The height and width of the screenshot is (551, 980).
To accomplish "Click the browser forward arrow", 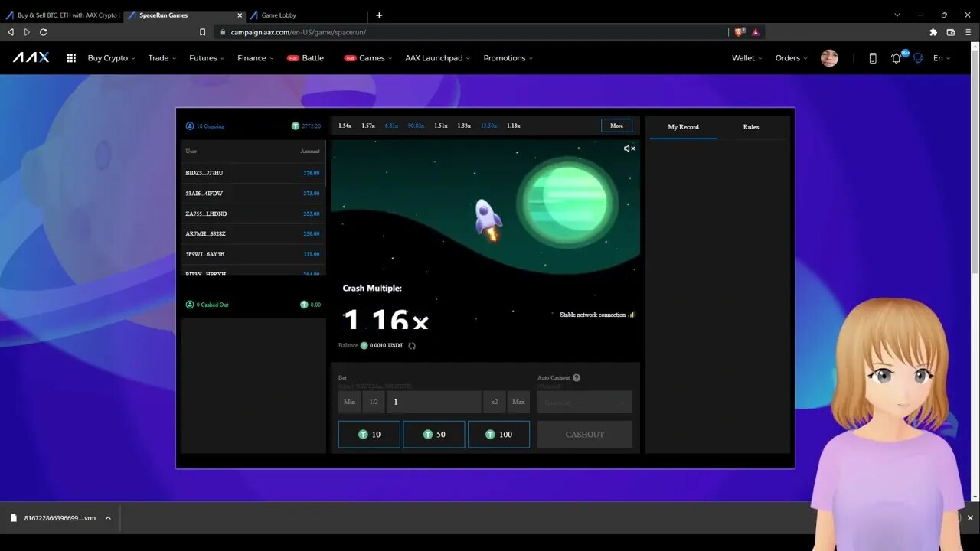I will (27, 32).
